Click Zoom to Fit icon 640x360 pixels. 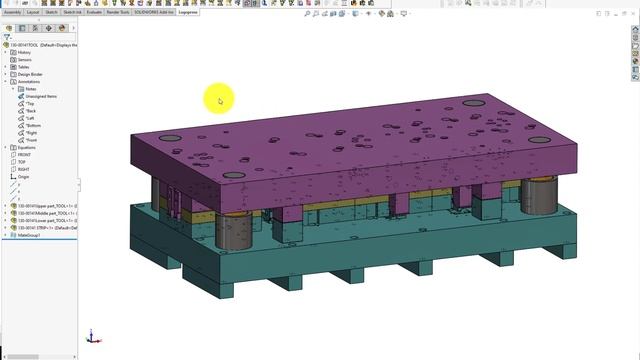(307, 13)
